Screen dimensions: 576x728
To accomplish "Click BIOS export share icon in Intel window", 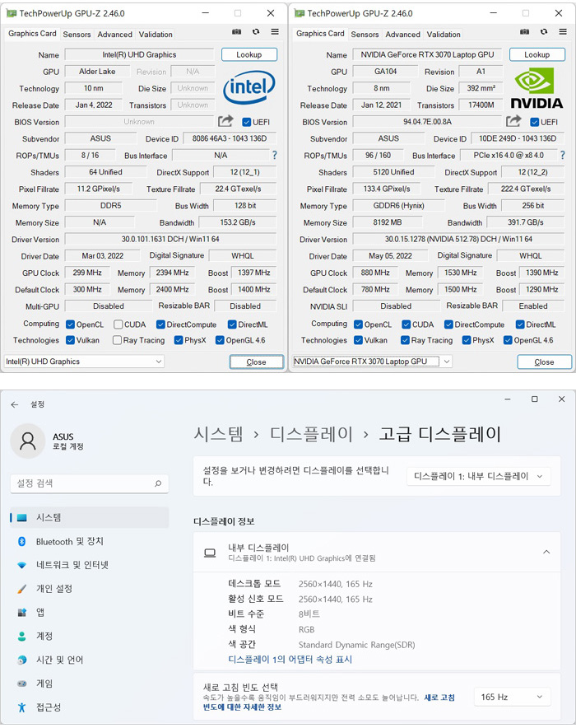I will 225,121.
